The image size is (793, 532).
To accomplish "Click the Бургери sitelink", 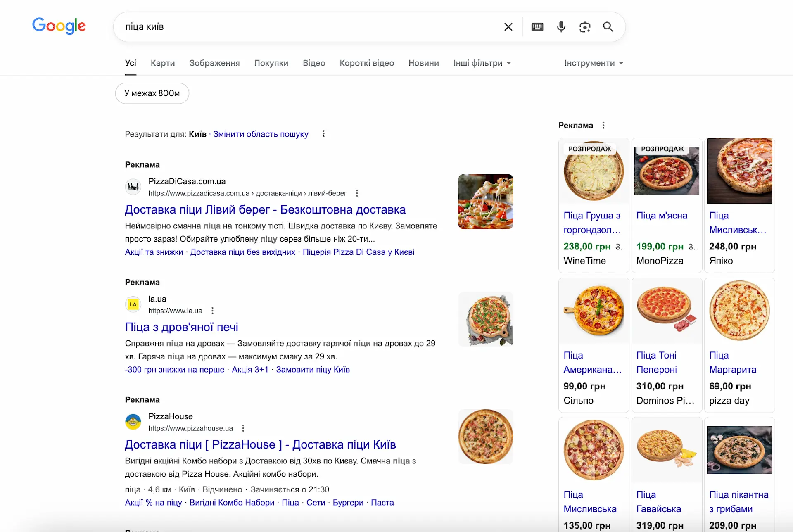I will pos(348,503).
